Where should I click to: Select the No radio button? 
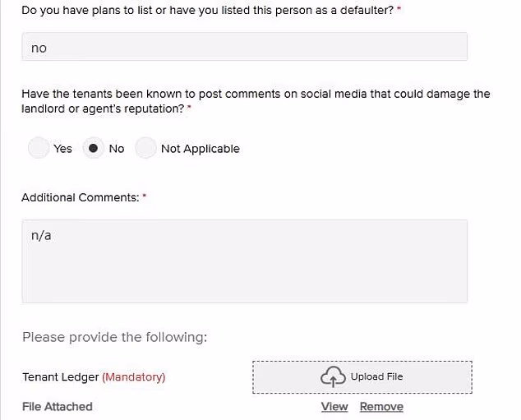coord(94,149)
